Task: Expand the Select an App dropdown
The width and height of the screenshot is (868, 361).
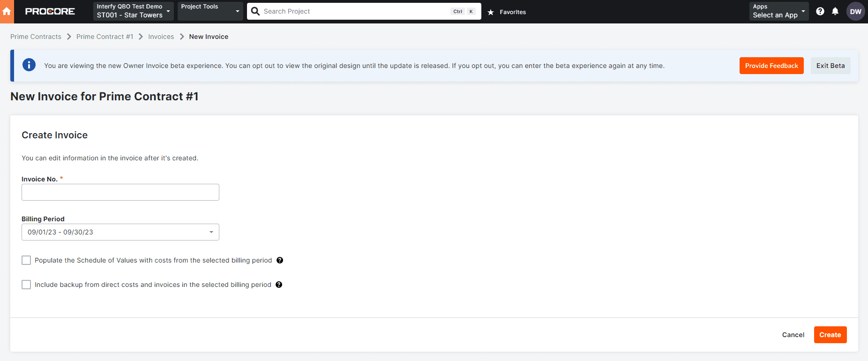Action: 778,11
